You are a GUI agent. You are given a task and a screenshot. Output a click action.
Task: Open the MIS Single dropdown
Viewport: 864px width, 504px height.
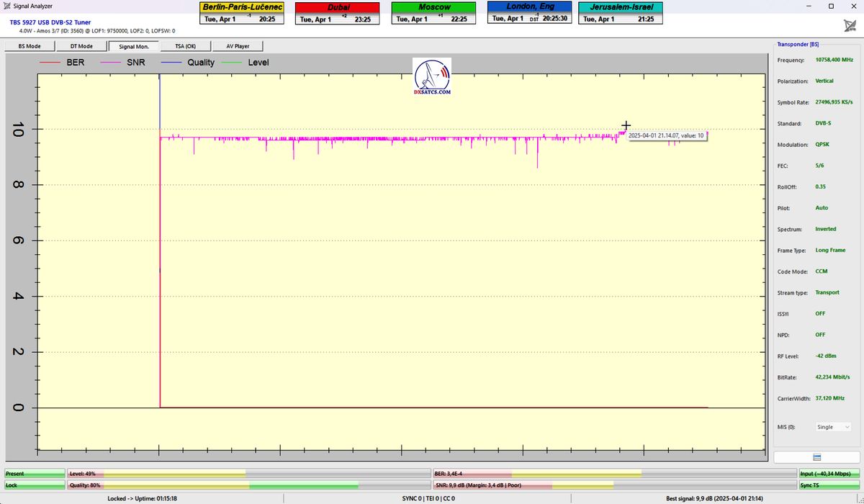tap(833, 427)
